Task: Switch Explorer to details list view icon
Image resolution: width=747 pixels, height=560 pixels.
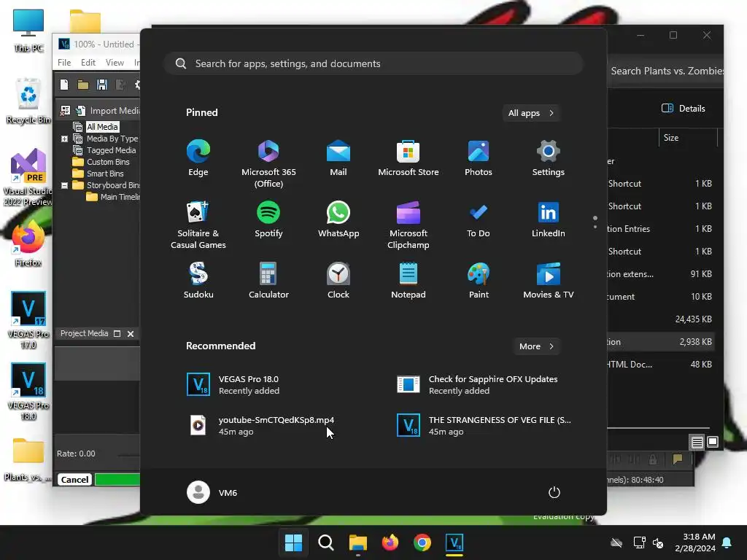Action: click(x=697, y=443)
